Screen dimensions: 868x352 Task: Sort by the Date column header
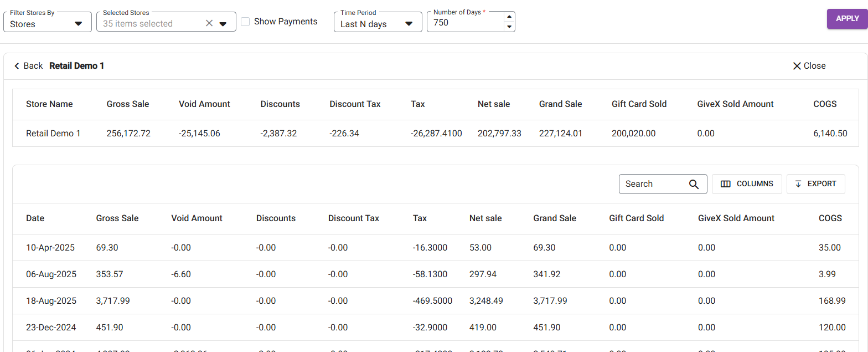(x=35, y=218)
